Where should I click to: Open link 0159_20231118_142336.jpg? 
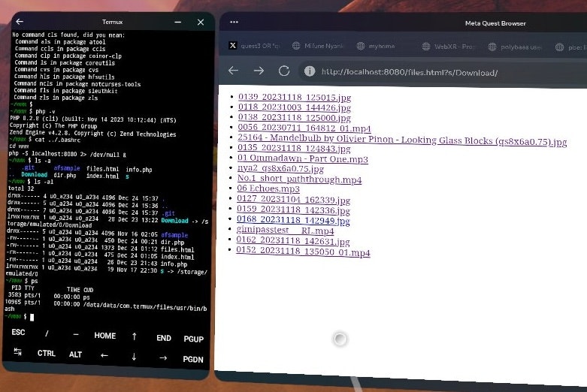click(293, 210)
